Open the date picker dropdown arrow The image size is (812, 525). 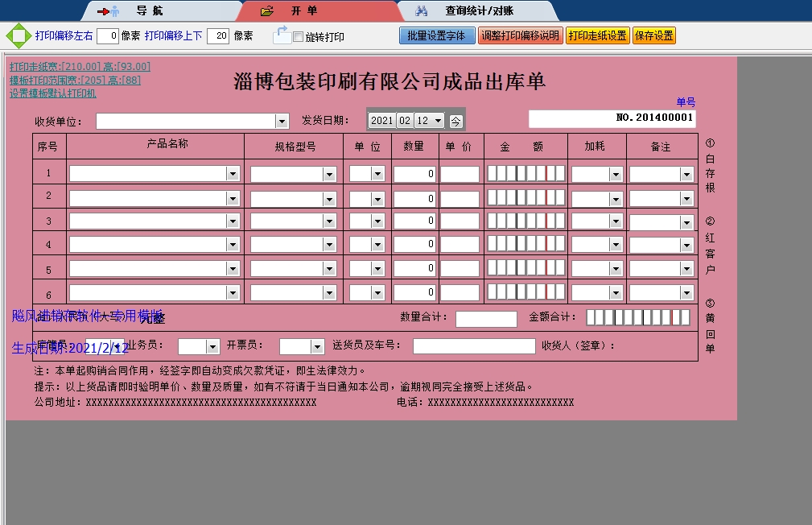[438, 121]
